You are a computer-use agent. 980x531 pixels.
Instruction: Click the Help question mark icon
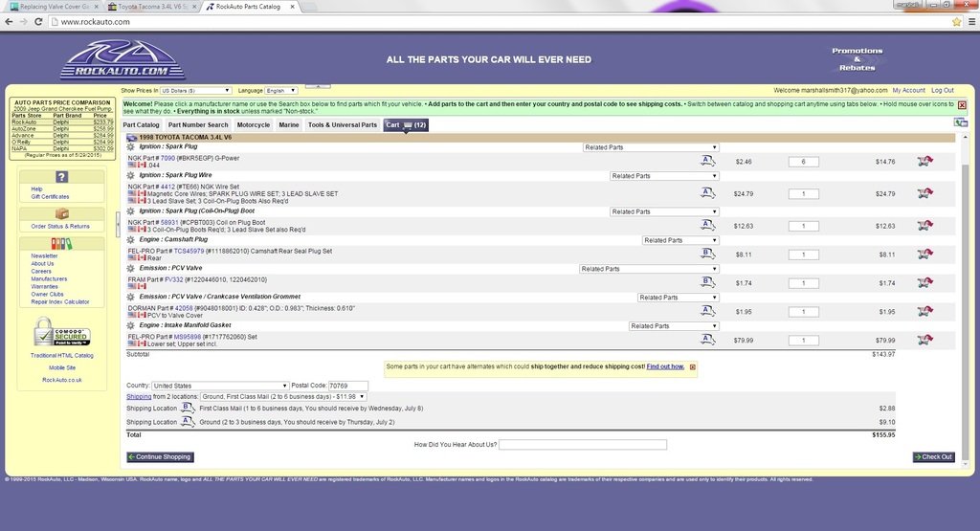click(x=61, y=177)
